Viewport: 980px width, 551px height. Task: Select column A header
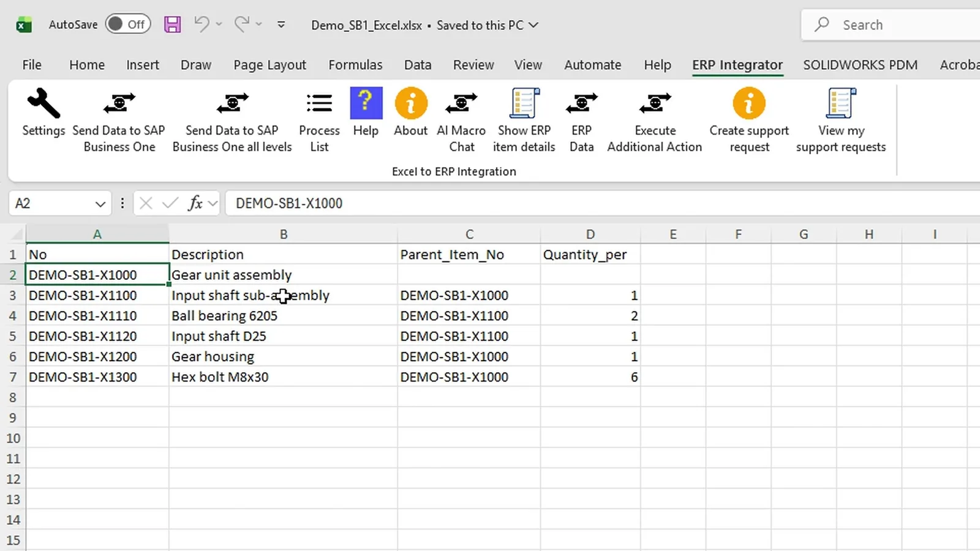tap(97, 234)
